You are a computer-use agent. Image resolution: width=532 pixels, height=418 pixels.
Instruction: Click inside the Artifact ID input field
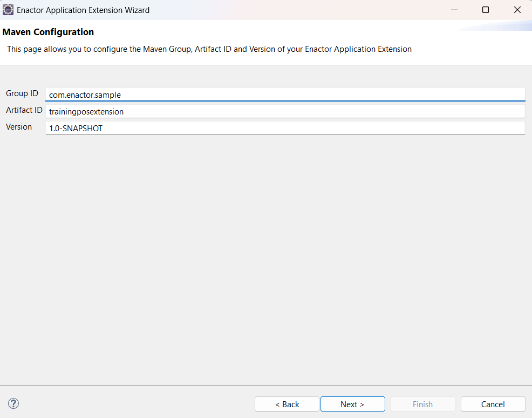216,111
